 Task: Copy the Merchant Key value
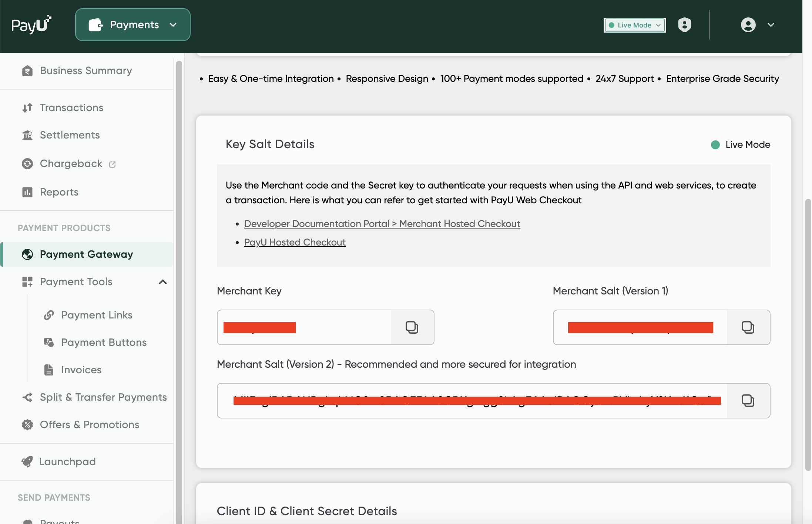tap(412, 327)
